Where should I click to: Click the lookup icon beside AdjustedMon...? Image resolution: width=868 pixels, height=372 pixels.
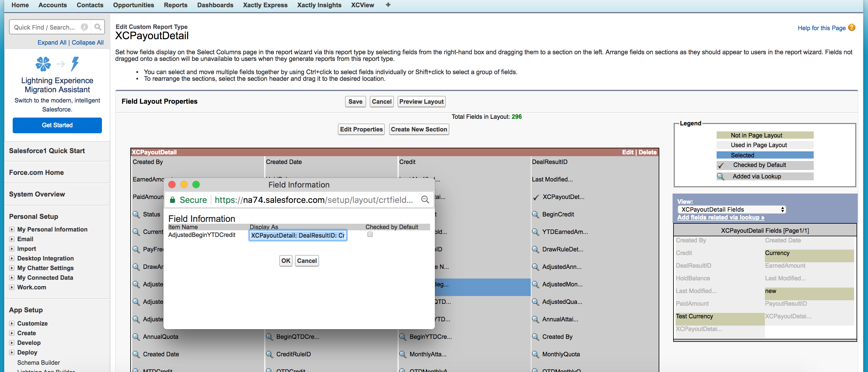tap(535, 284)
